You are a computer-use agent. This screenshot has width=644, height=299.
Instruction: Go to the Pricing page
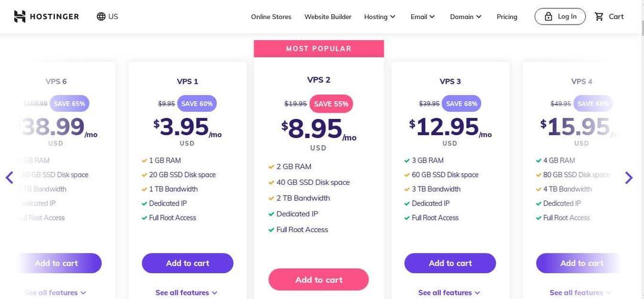pos(507,17)
